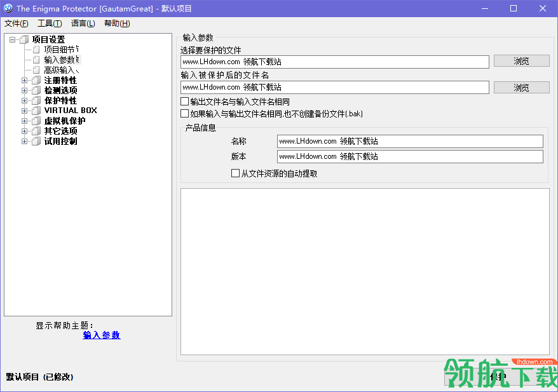Open the 工具(T) menu
This screenshot has width=558, height=392.
[x=50, y=24]
